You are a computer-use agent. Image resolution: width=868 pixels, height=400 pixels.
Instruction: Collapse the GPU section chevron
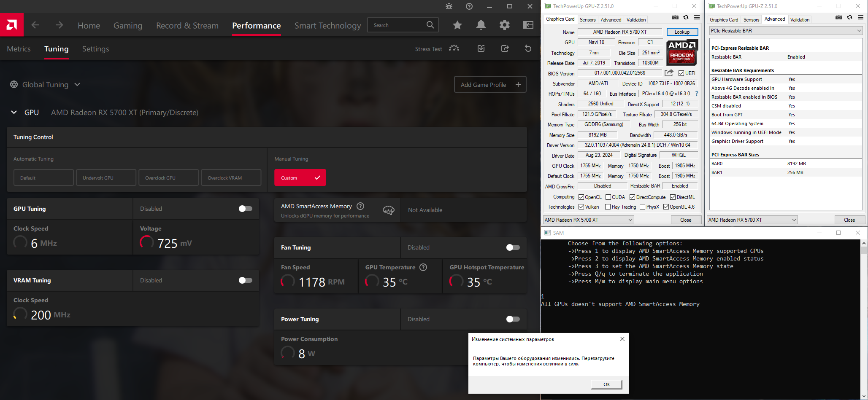click(x=14, y=113)
